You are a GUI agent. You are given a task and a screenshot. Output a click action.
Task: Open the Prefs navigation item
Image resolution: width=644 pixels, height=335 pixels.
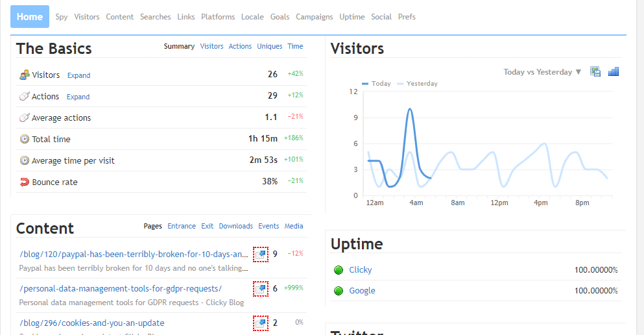[407, 17]
